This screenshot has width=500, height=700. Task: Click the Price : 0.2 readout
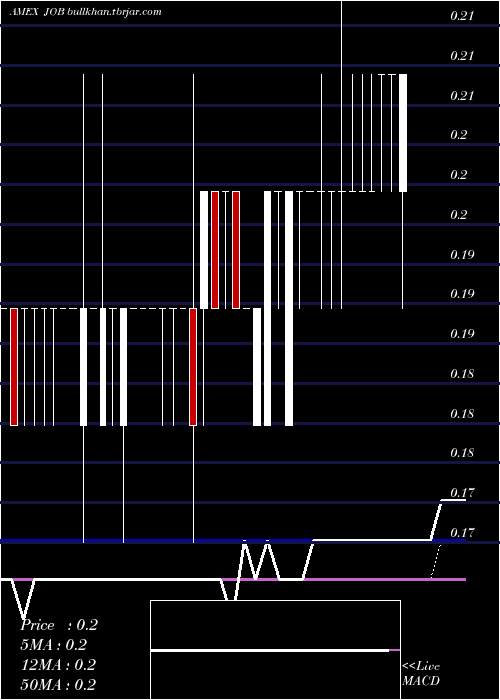pyautogui.click(x=59, y=625)
